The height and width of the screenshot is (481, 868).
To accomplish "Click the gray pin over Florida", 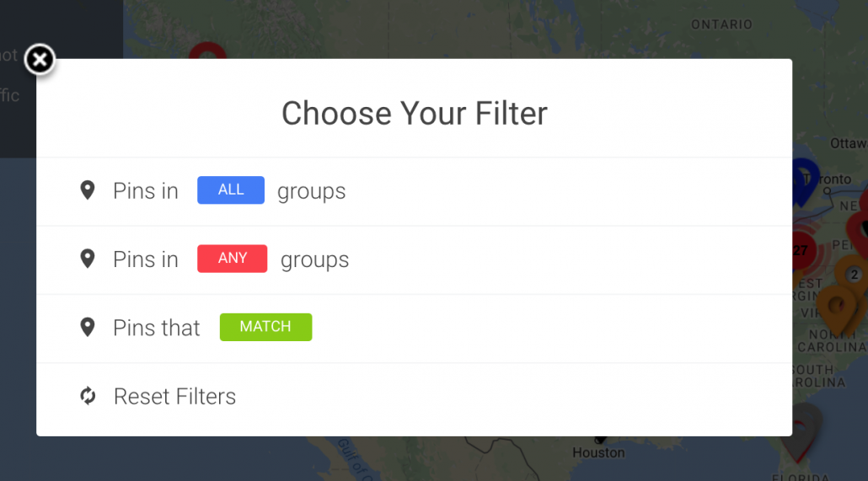I will (x=803, y=427).
